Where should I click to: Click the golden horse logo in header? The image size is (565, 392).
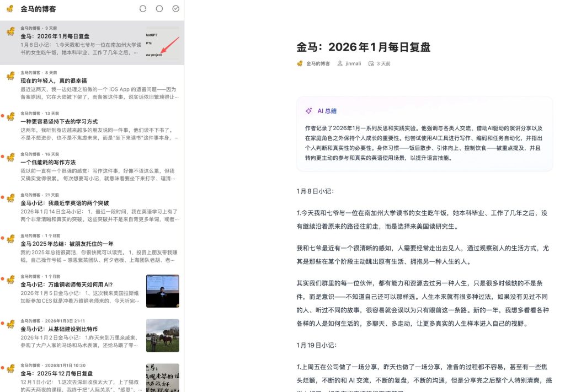pyautogui.click(x=10, y=9)
